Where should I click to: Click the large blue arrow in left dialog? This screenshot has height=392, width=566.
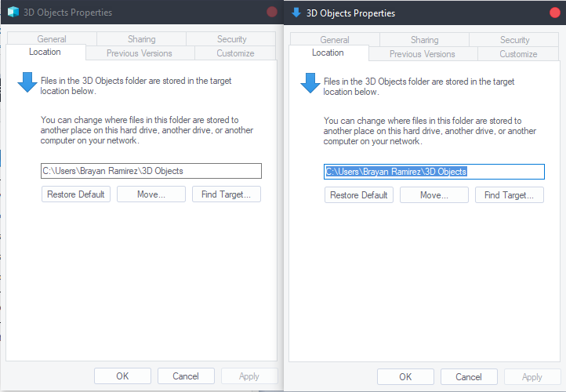(x=28, y=82)
